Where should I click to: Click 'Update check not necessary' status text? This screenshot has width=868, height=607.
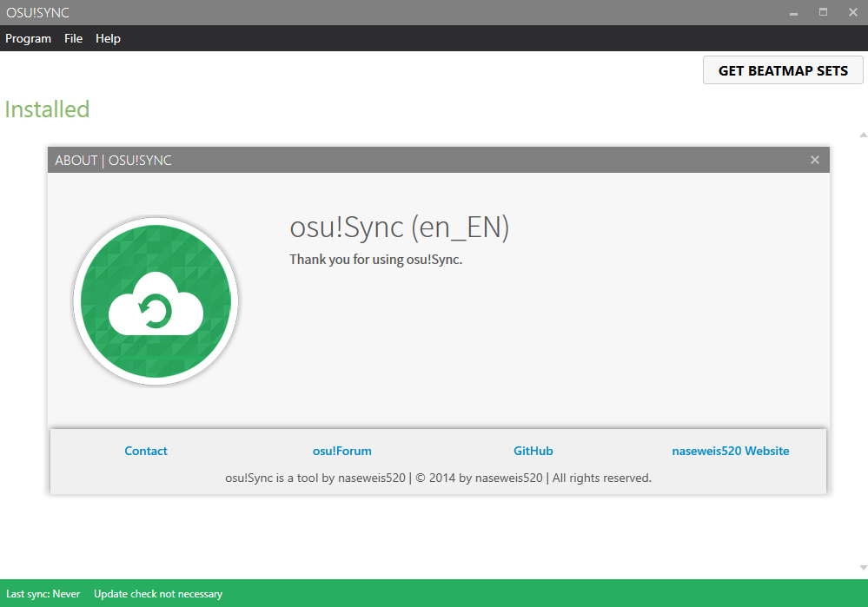point(158,594)
